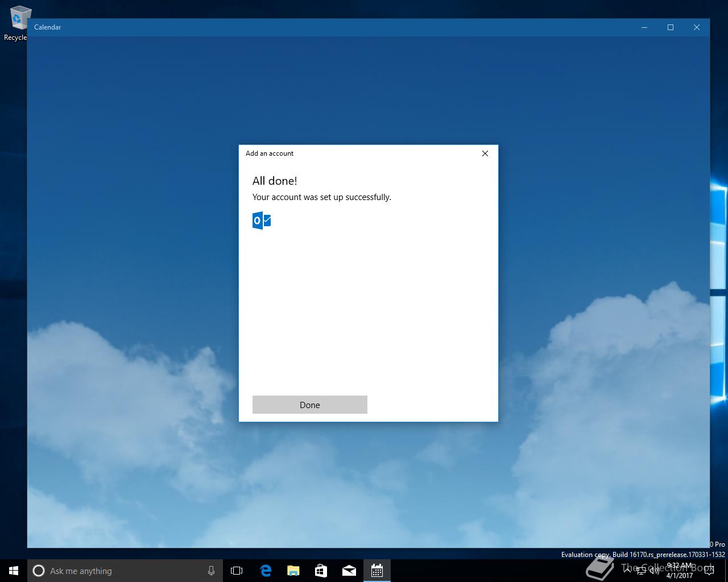Open Task View from the taskbar
The width and height of the screenshot is (728, 582).
click(x=237, y=571)
